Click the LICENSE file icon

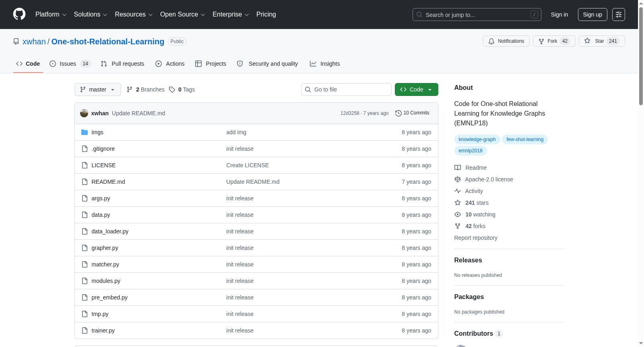tap(85, 165)
